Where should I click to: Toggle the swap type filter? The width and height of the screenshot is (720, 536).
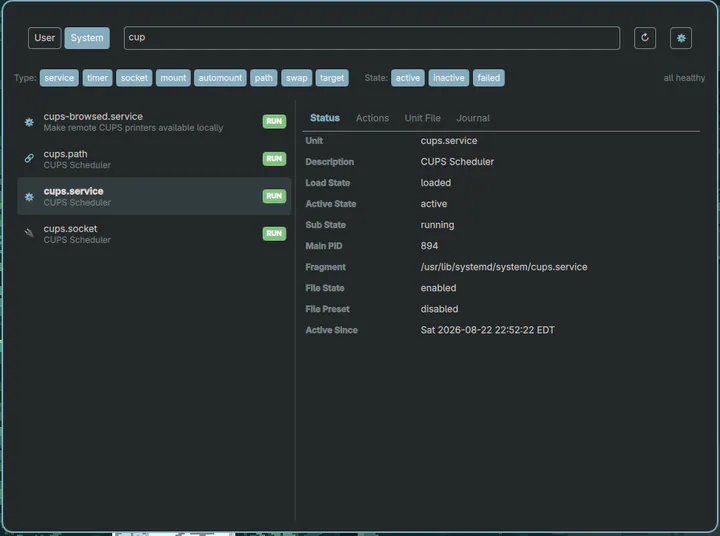pyautogui.click(x=297, y=78)
